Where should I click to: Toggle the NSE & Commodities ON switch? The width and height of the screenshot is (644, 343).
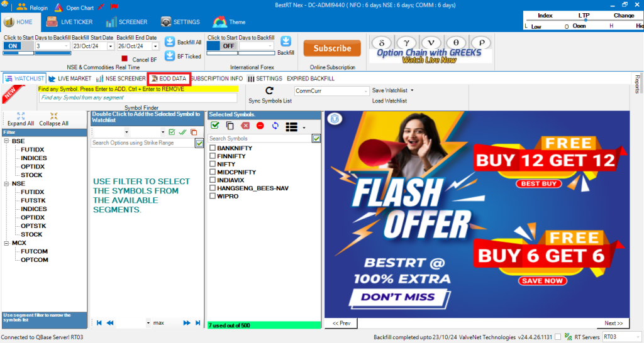coord(18,46)
